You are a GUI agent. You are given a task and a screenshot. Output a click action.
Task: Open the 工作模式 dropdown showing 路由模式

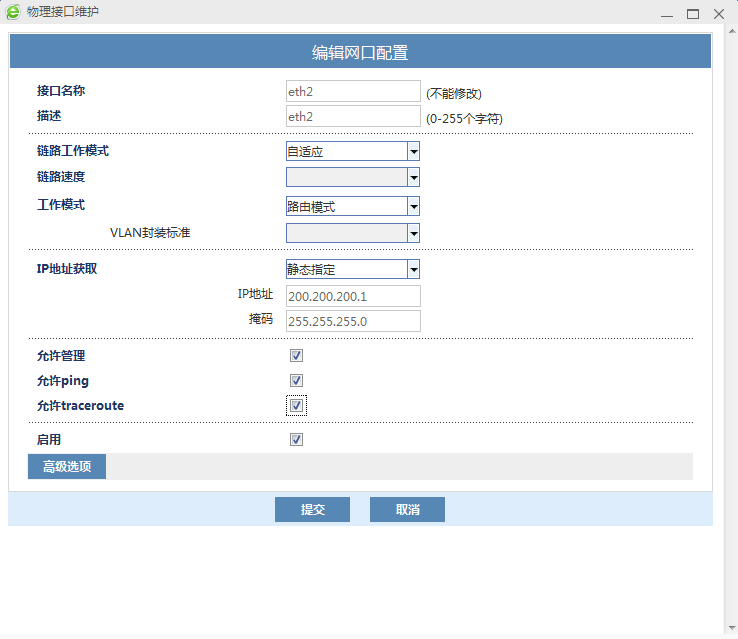click(352, 206)
